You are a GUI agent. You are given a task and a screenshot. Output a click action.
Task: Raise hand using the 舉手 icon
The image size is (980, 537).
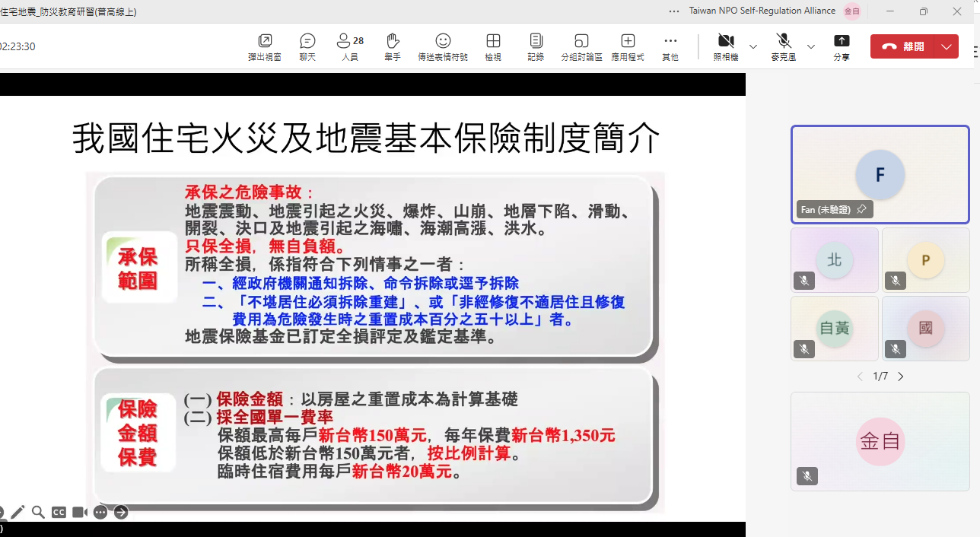392,46
